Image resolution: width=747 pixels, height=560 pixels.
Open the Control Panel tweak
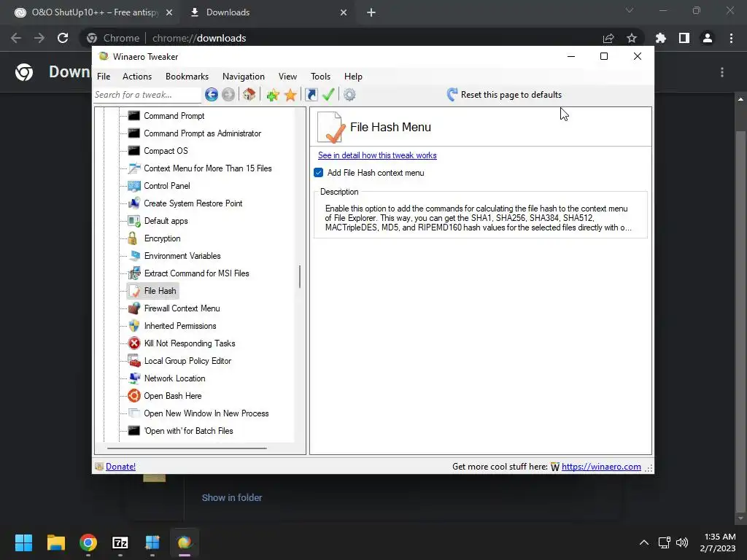[167, 186]
